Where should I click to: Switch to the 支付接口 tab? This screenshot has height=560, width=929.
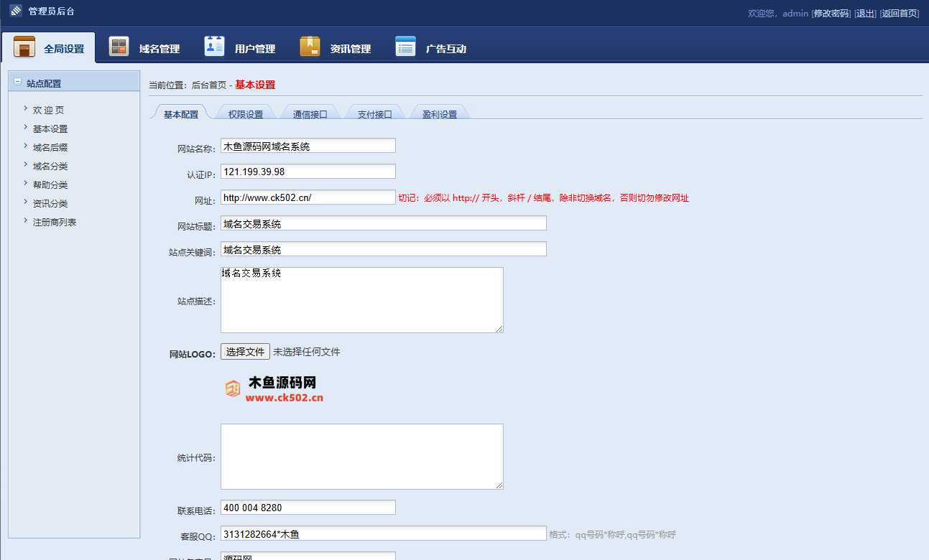(375, 113)
